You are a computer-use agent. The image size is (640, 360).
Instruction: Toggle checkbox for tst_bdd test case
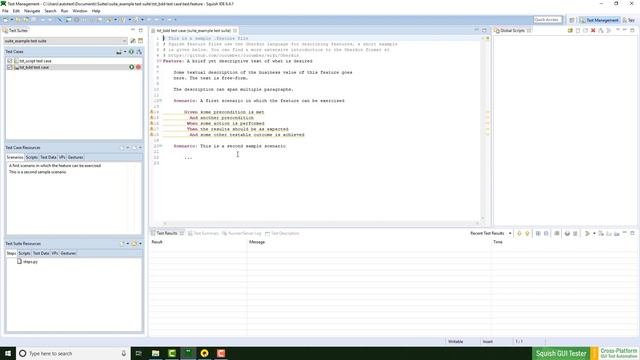10,67
